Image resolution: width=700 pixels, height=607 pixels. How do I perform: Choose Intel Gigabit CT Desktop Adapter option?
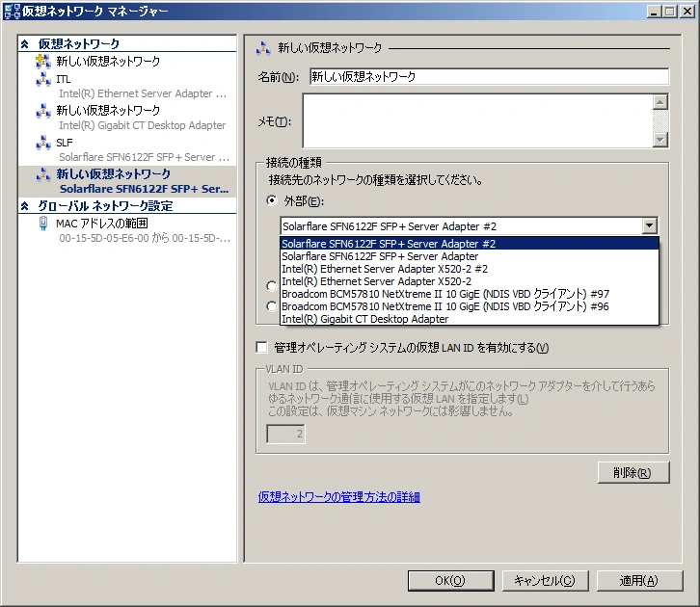coord(470,319)
